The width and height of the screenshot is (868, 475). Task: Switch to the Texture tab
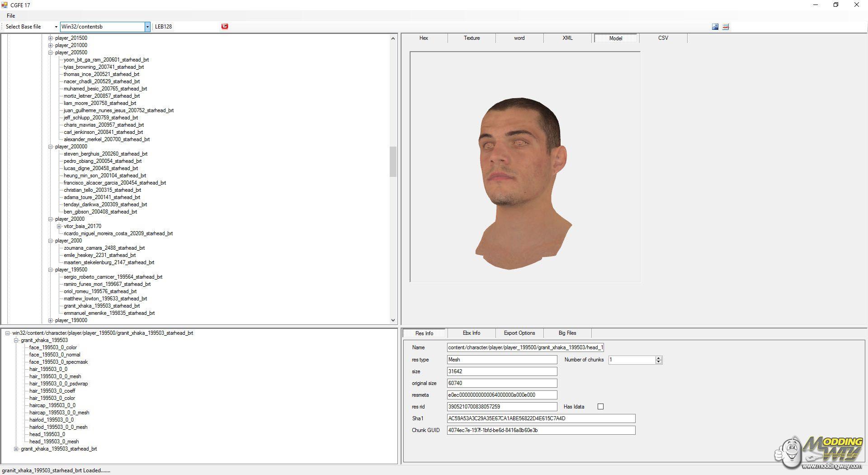click(472, 38)
